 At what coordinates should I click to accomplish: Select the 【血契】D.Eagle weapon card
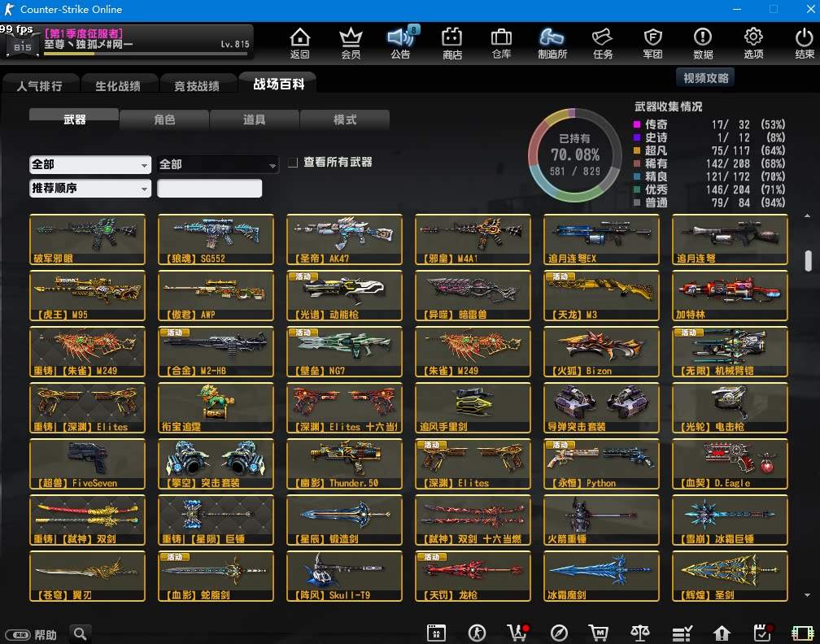[x=730, y=464]
